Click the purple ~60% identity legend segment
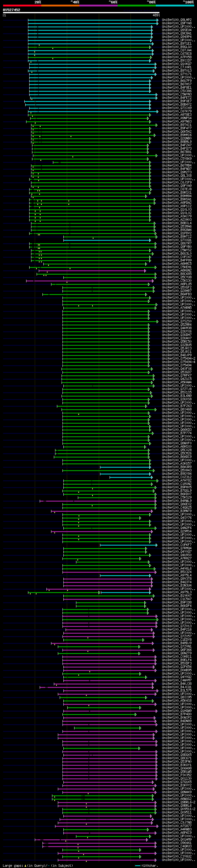 tap(98, 6)
